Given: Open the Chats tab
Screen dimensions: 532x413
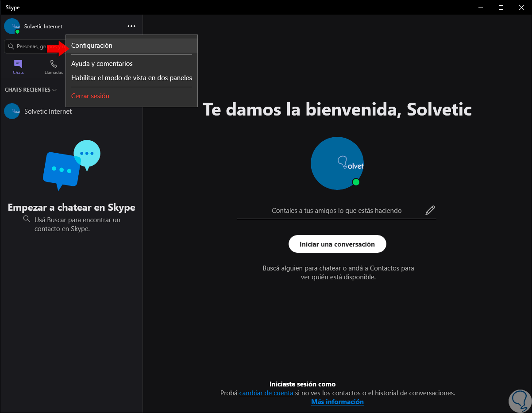Looking at the screenshot, I should pyautogui.click(x=18, y=67).
